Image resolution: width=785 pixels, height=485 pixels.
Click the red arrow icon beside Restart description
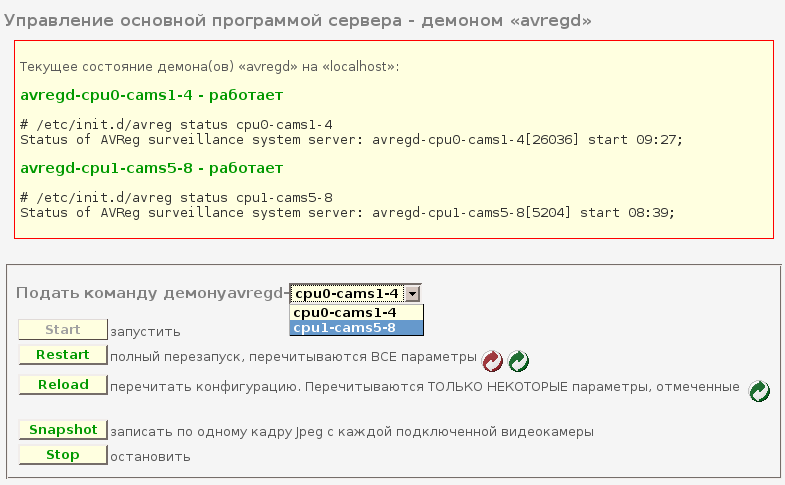coord(492,361)
